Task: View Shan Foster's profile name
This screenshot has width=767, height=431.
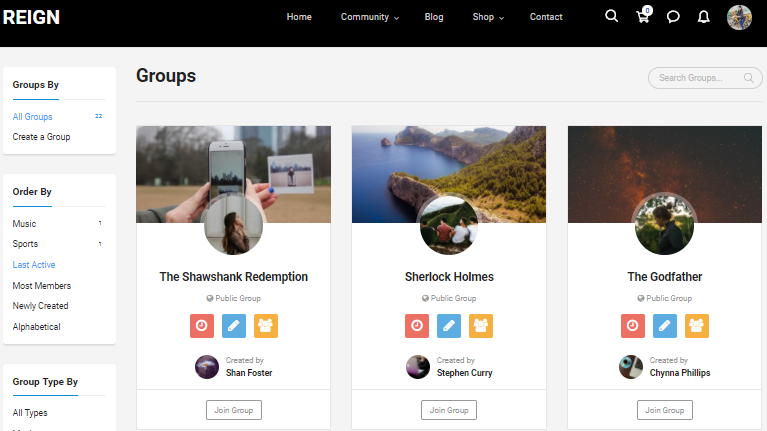Action: click(x=249, y=373)
